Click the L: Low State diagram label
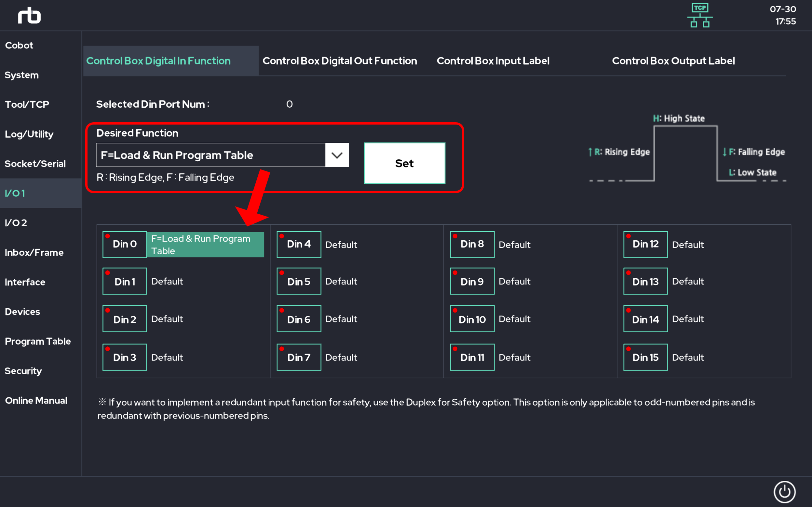Screen dimensions: 812x507 coord(753,172)
